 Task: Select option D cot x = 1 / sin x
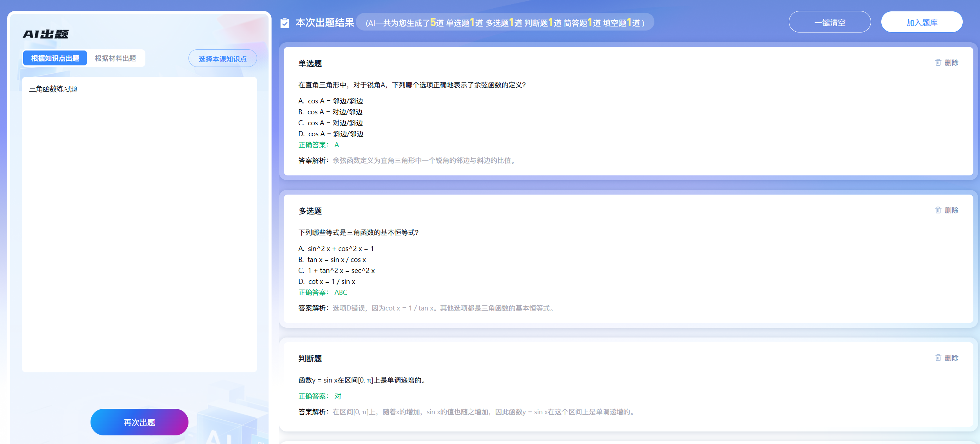(x=327, y=282)
